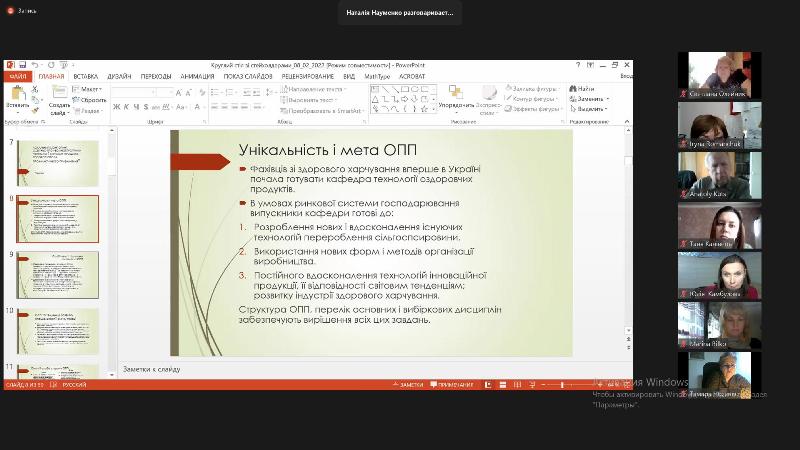
Task: Expand the Layout (Макет) dropdown
Action: (x=91, y=89)
